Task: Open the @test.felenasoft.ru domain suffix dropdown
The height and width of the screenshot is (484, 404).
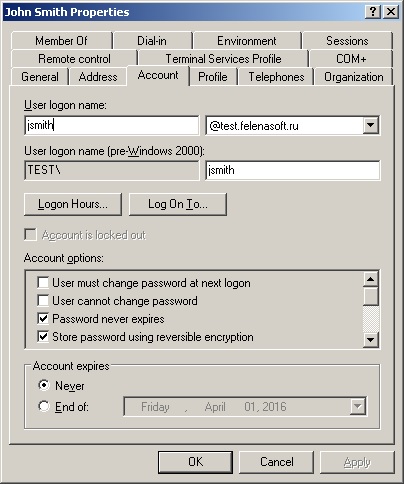Action: click(371, 125)
